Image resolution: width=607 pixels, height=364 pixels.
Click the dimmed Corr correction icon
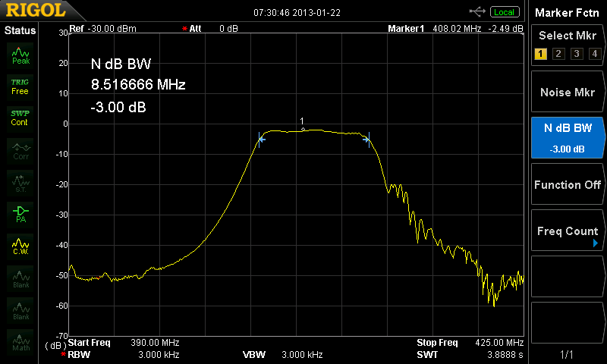(x=20, y=151)
